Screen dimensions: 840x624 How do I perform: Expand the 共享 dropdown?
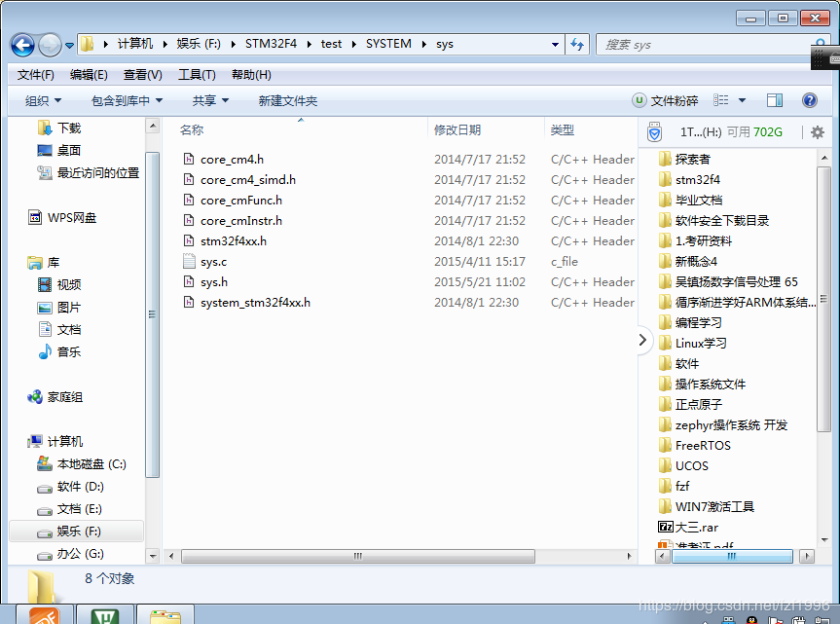[x=210, y=100]
